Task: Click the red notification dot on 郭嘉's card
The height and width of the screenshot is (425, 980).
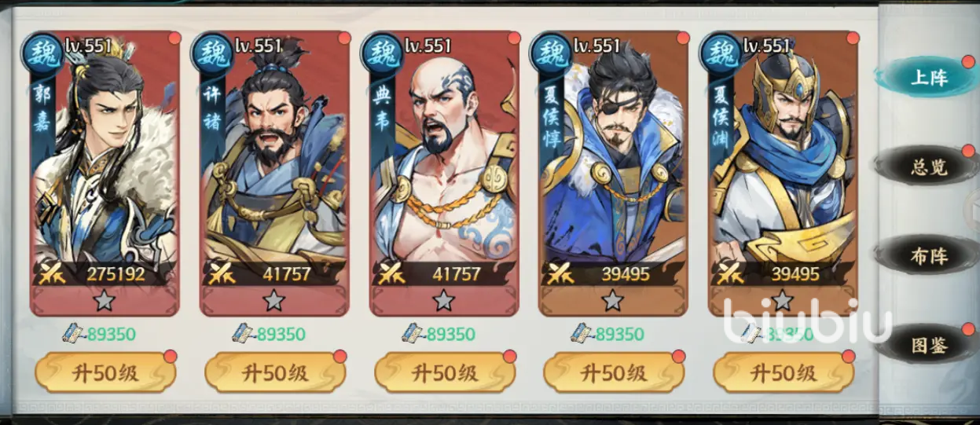Action: [174, 38]
